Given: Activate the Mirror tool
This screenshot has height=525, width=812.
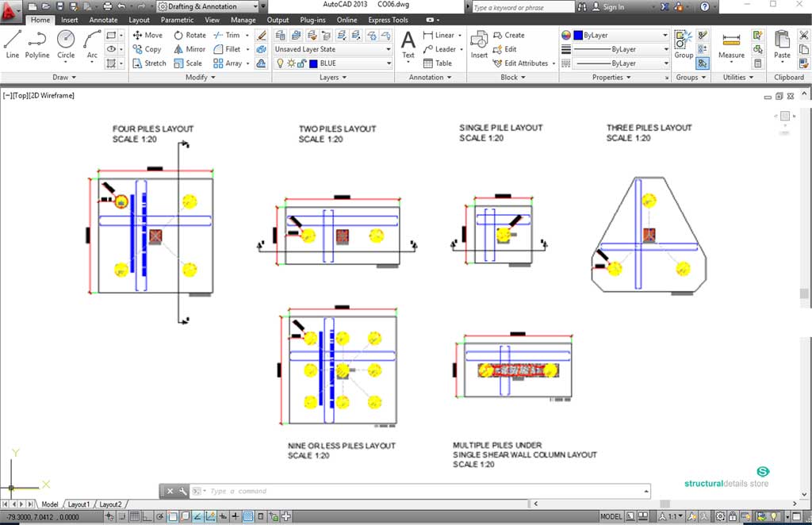Looking at the screenshot, I should pos(190,49).
